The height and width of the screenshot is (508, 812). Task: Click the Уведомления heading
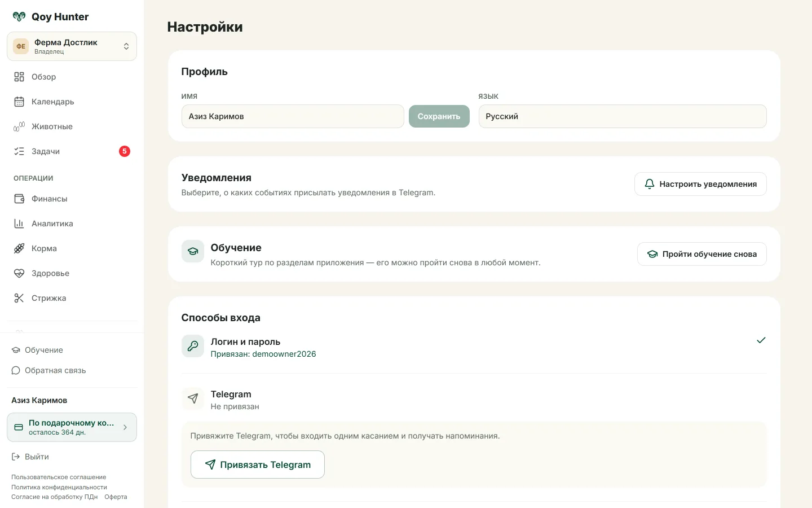(217, 178)
